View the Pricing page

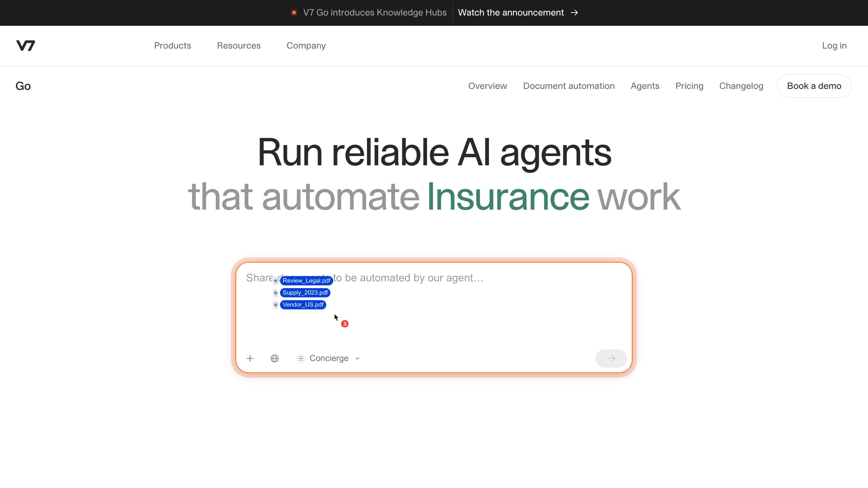689,86
